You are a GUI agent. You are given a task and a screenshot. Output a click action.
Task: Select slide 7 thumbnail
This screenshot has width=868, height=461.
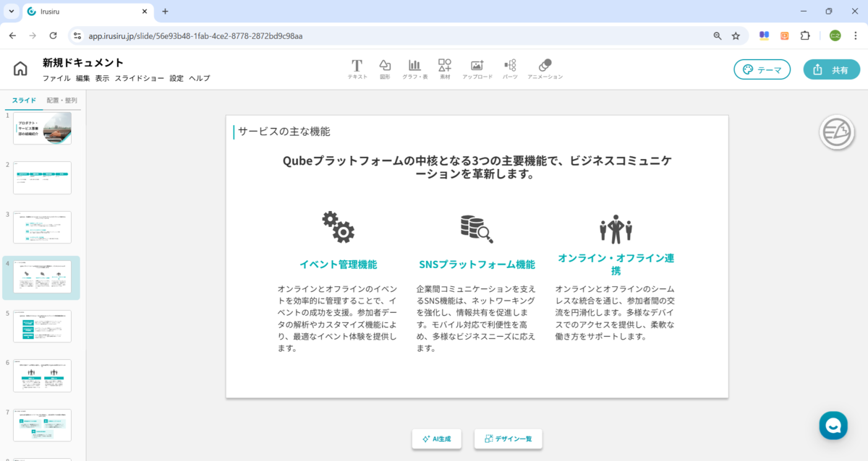point(43,425)
